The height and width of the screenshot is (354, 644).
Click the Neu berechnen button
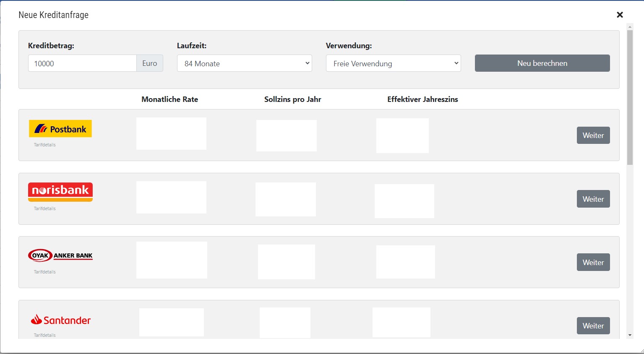click(x=542, y=63)
